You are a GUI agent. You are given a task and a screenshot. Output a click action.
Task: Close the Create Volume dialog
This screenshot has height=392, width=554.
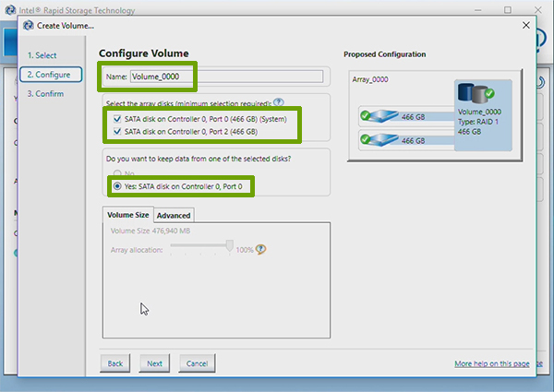click(526, 25)
